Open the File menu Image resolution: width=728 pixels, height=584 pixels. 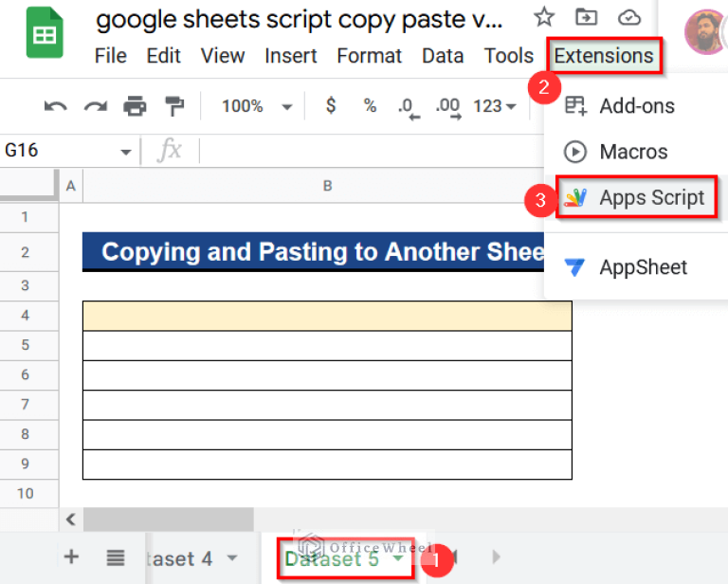click(111, 56)
